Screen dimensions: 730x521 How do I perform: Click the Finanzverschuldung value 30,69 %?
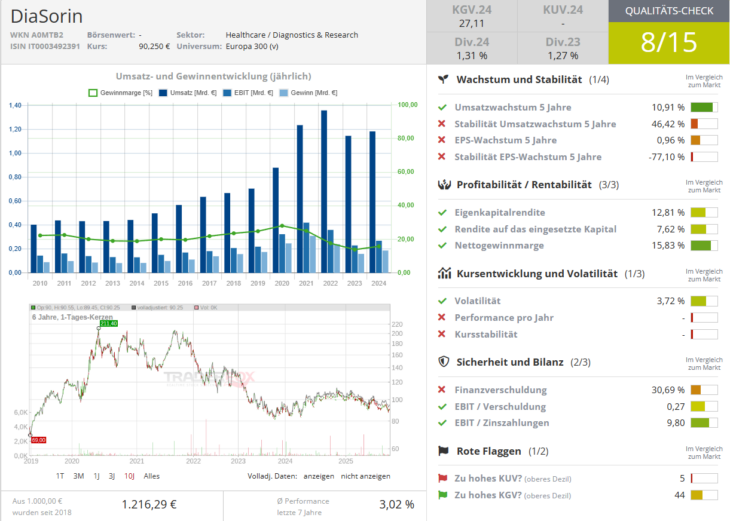668,390
